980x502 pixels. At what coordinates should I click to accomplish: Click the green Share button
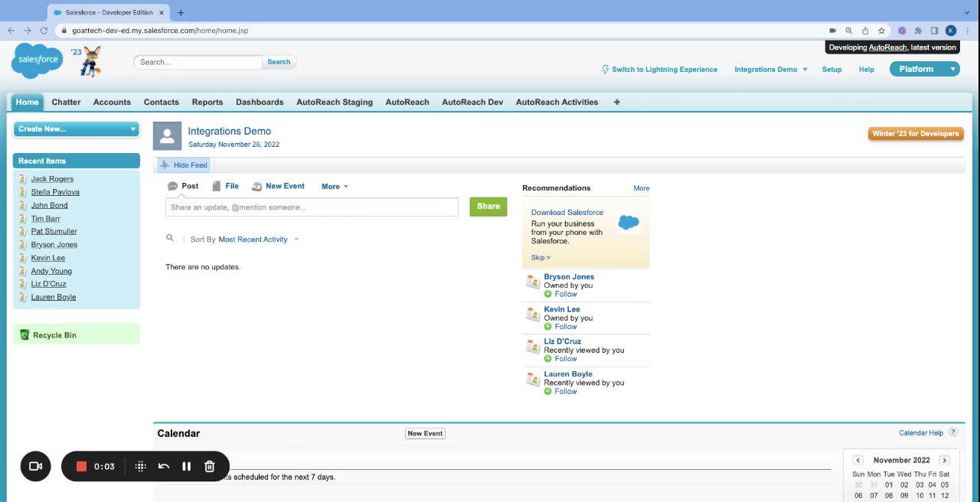[488, 206]
